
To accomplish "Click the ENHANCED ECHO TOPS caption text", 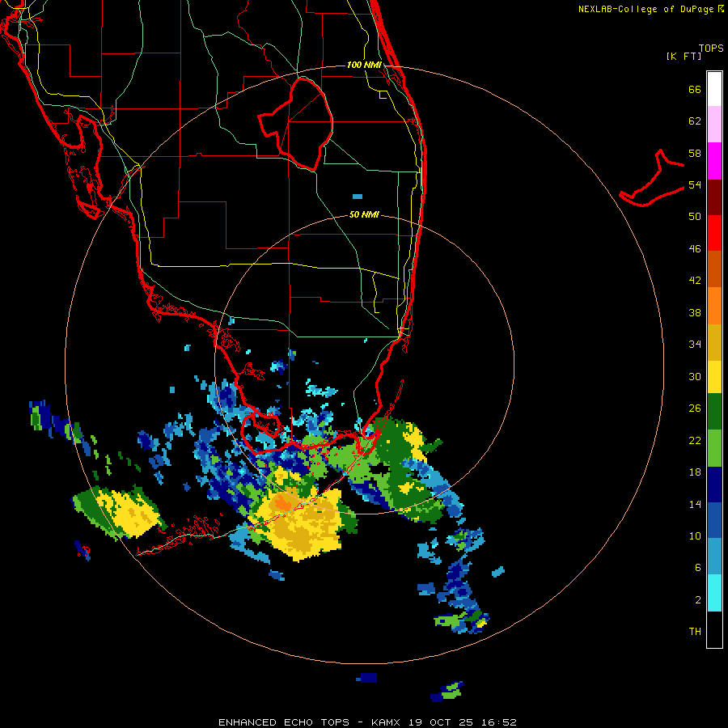I will click(x=284, y=722).
